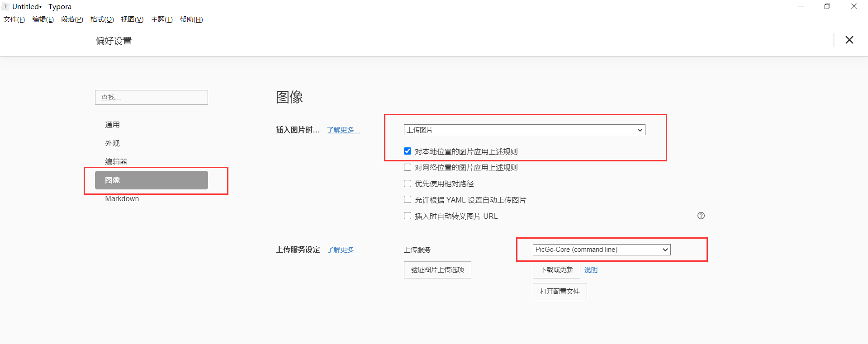Click the 偏好设置 heading text
This screenshot has height=344, width=868.
114,41
